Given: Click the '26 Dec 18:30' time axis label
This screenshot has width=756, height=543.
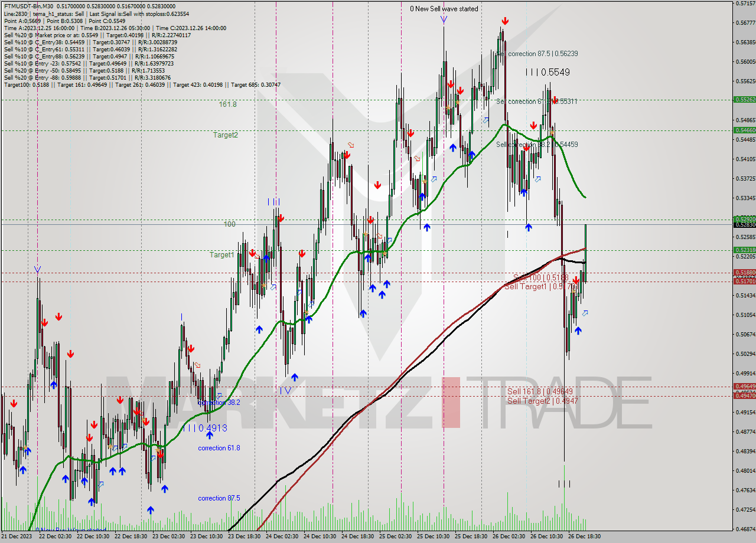Looking at the screenshot, I should (x=584, y=537).
